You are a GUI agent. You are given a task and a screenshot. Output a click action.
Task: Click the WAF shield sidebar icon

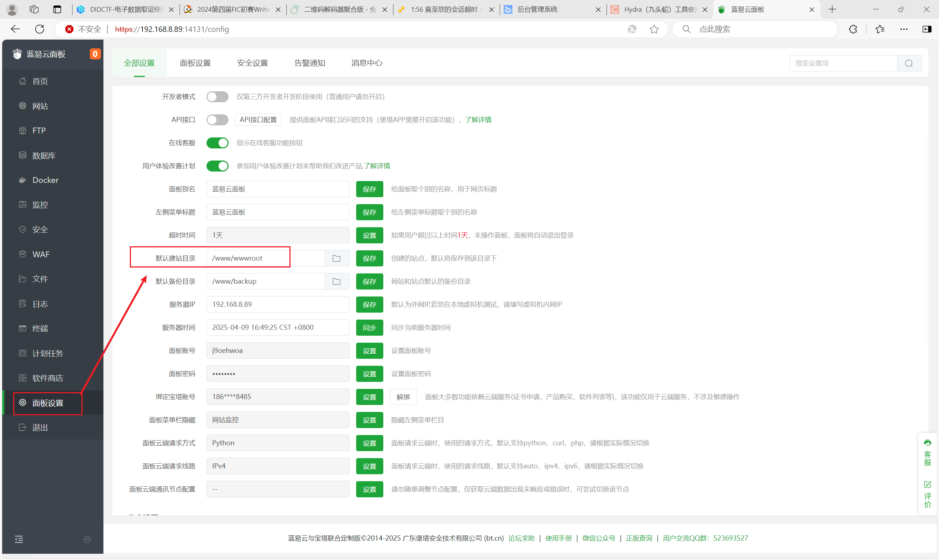coord(23,254)
